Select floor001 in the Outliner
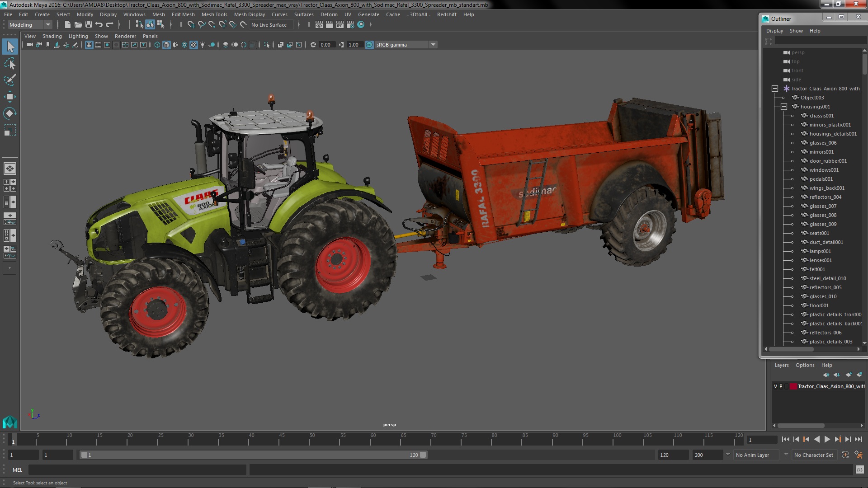The height and width of the screenshot is (488, 868). pyautogui.click(x=819, y=305)
